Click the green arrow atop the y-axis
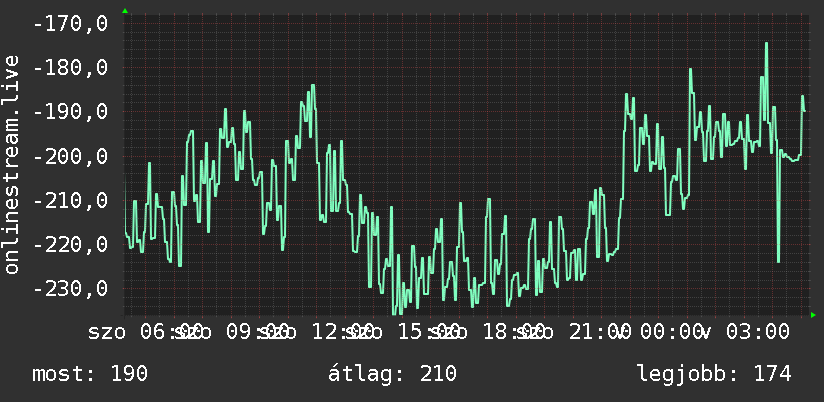This screenshot has width=824, height=402. tap(125, 11)
